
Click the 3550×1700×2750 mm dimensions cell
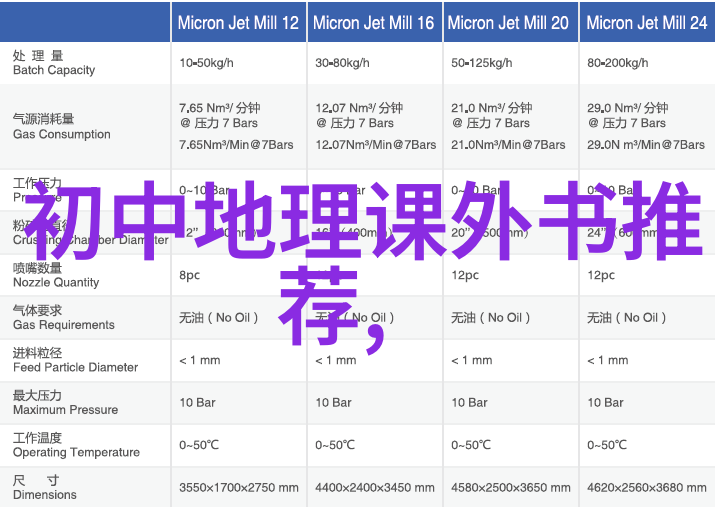click(x=239, y=487)
